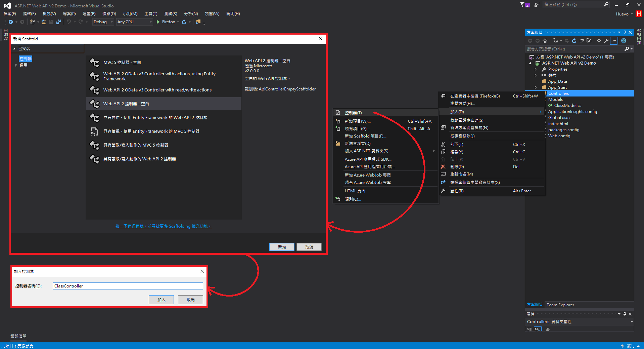Switch to the Team Explorer tab

coord(560,305)
